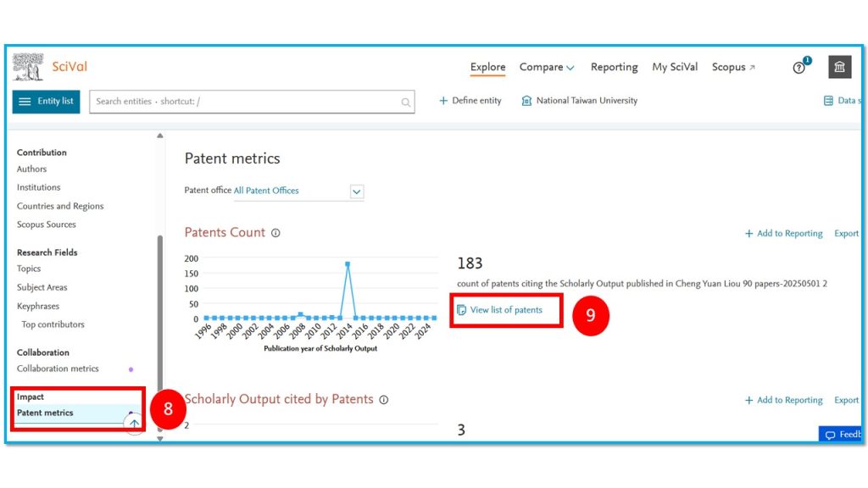This screenshot has height=488, width=868.
Task: Click the Define entity plus button
Action: click(x=470, y=101)
